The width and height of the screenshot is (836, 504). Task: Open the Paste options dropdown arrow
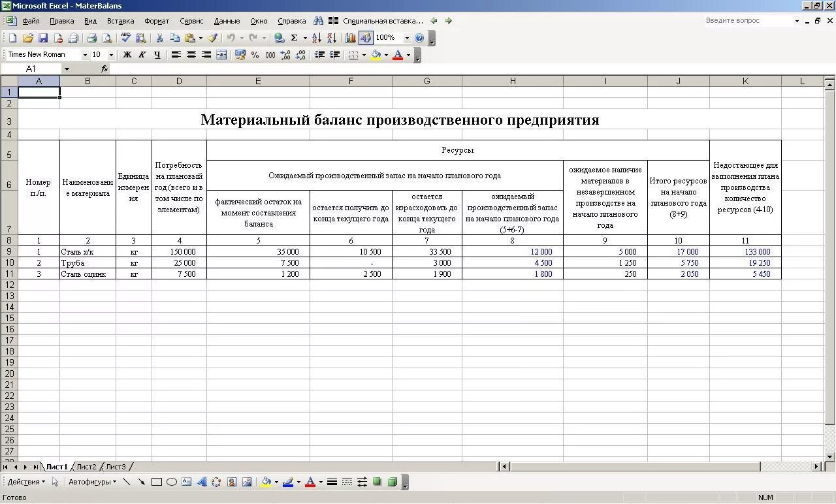pyautogui.click(x=200, y=38)
